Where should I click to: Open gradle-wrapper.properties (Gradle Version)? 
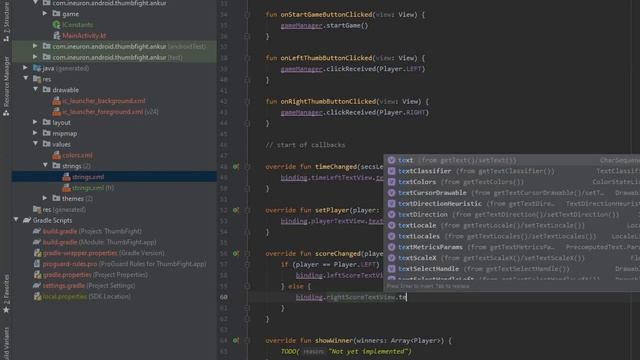104,253
